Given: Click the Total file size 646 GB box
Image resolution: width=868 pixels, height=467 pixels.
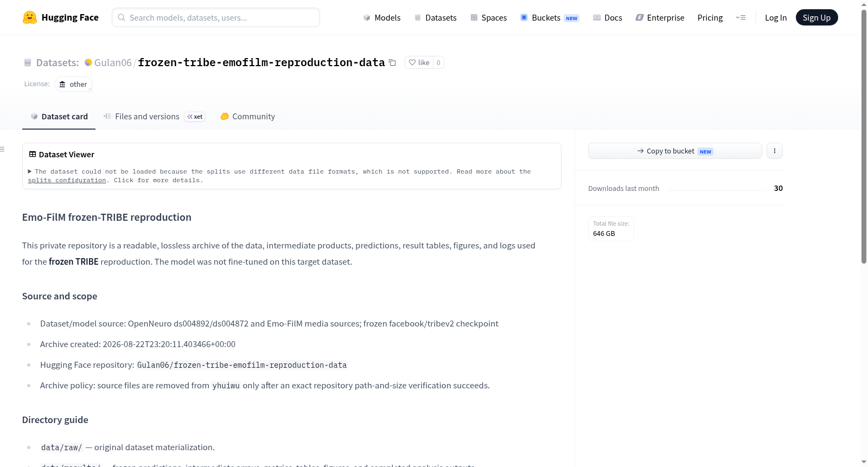Looking at the screenshot, I should point(611,228).
